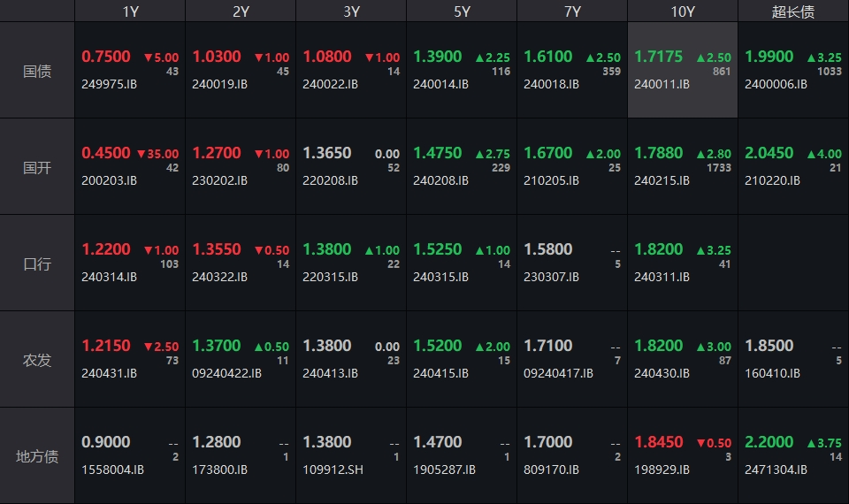Click the 0.4500 yield in 国开 row

point(106,153)
